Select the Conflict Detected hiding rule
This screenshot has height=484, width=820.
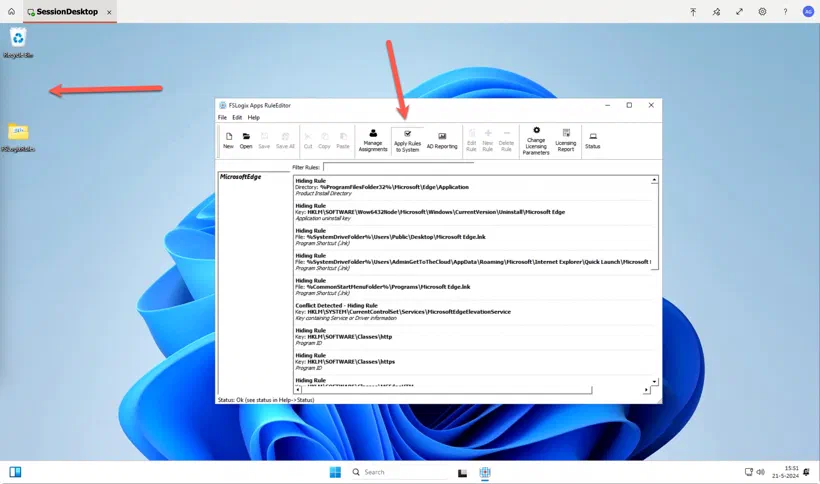[x=475, y=312]
